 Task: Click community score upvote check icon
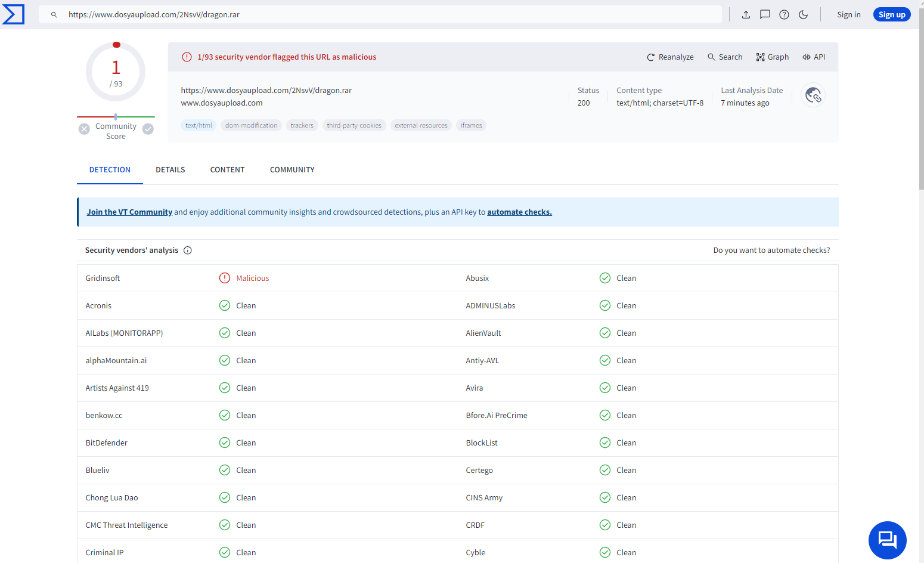(x=148, y=129)
